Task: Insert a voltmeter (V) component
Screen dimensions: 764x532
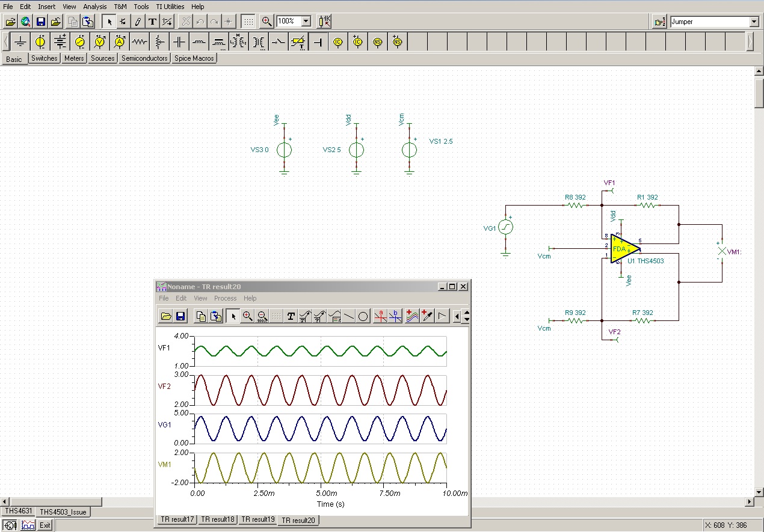Action: tap(100, 42)
